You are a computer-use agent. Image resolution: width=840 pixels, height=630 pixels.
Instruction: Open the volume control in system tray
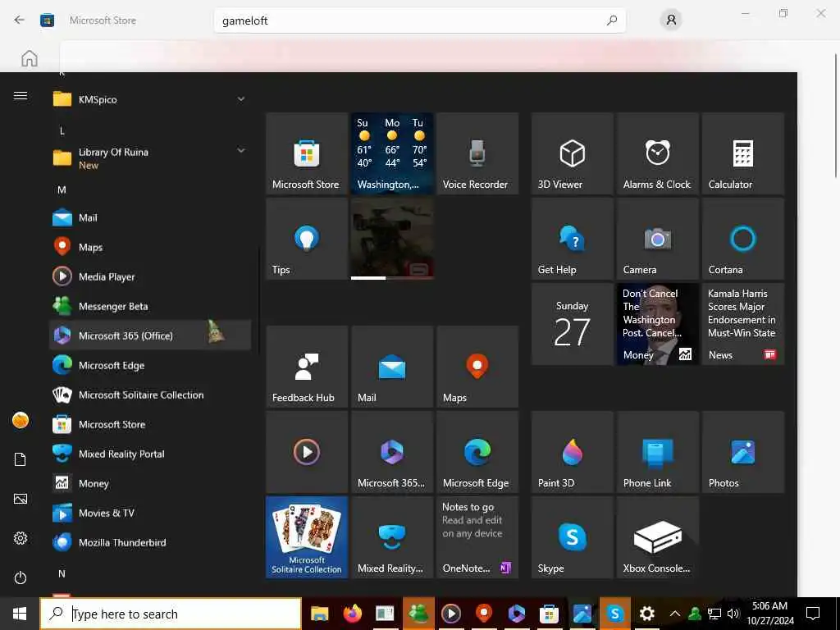pos(733,614)
